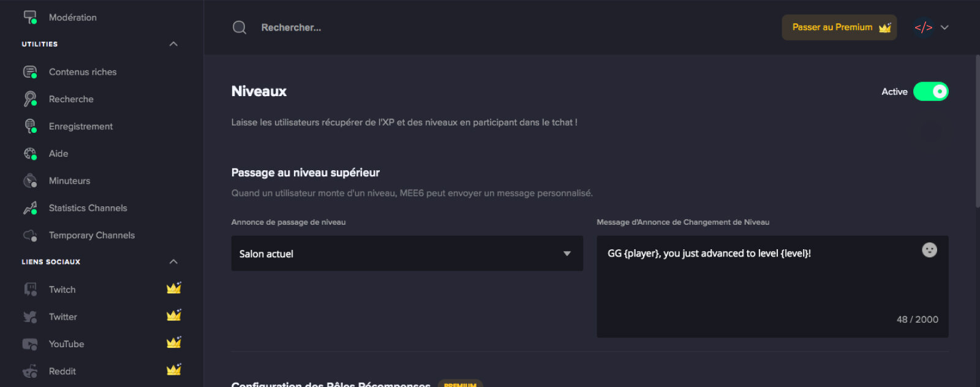This screenshot has height=387, width=980.
Task: Click the search magnifier icon
Action: tap(239, 28)
